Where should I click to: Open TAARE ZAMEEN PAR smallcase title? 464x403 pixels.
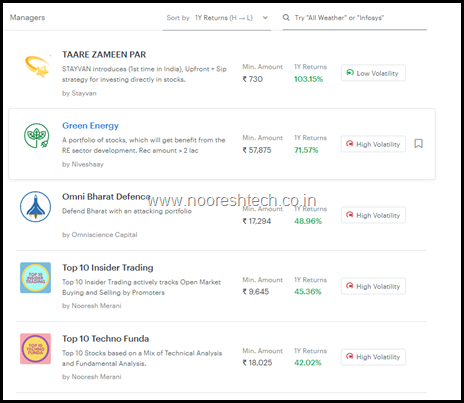(104, 55)
